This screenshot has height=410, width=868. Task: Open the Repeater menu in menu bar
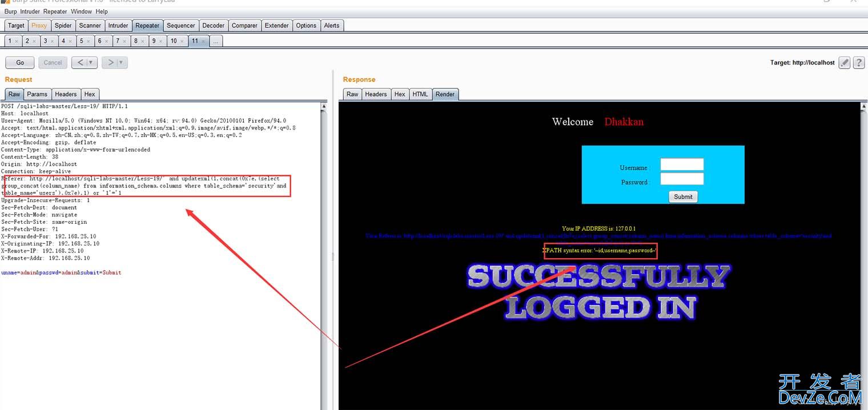click(x=55, y=11)
